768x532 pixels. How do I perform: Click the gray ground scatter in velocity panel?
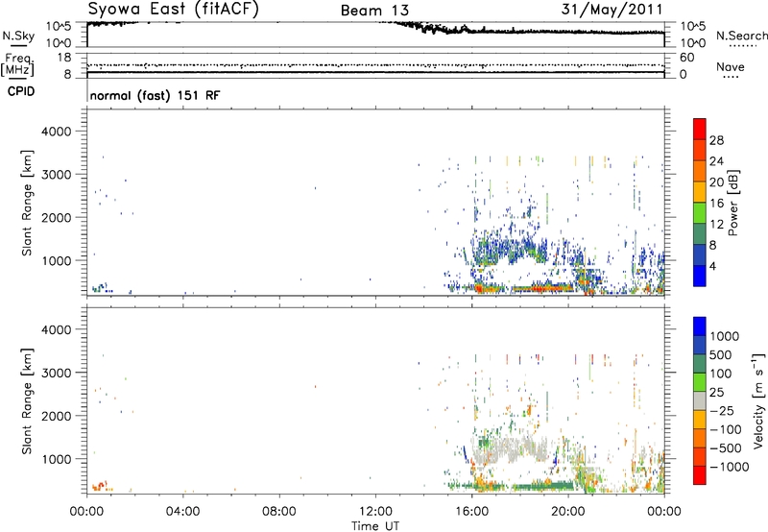[510, 448]
